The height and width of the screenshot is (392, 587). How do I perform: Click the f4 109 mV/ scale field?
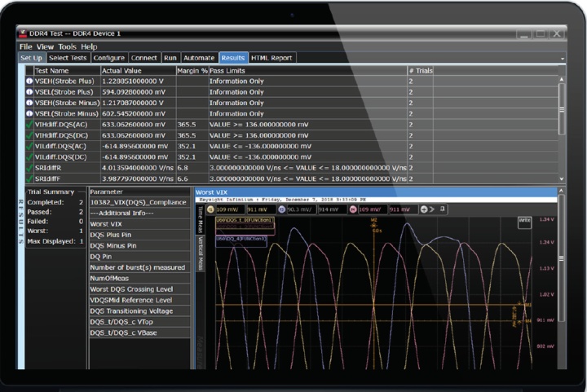(373, 209)
